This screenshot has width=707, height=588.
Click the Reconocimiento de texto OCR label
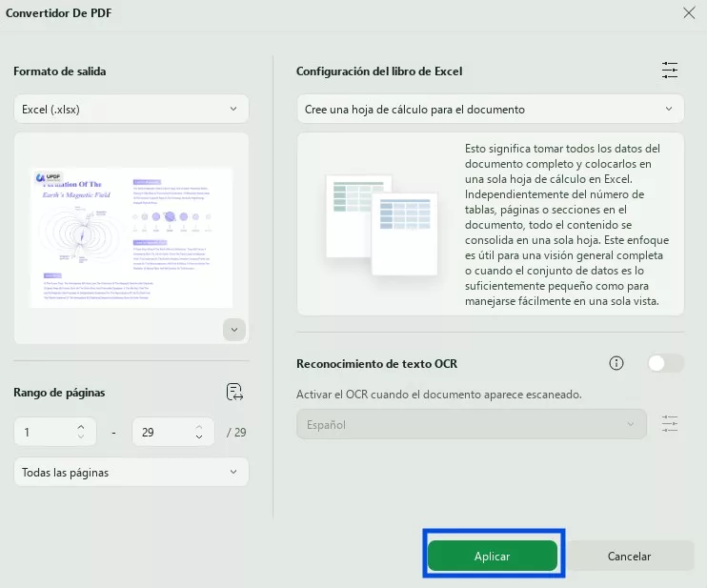click(x=376, y=363)
